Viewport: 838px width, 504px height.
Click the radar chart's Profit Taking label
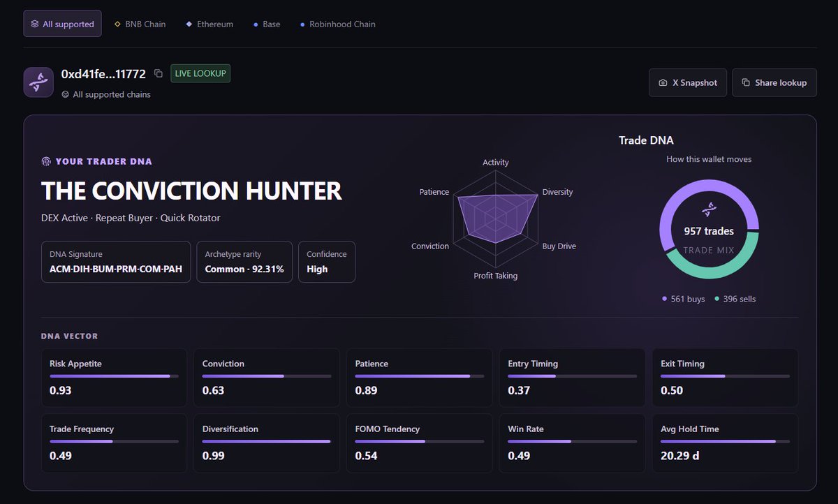(x=496, y=276)
